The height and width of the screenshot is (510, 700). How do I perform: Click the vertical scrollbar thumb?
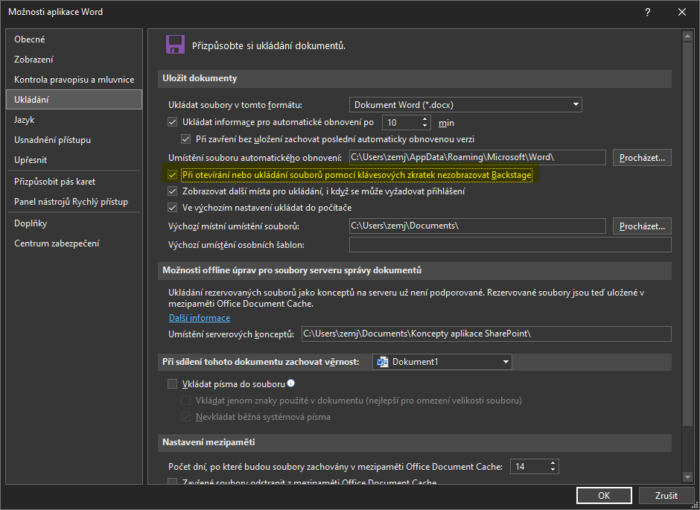(688, 234)
